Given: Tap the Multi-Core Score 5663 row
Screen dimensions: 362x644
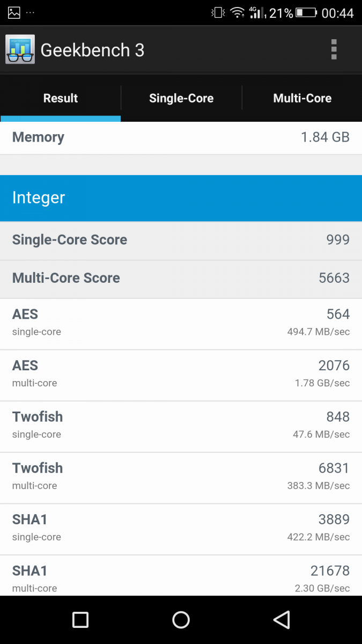Looking at the screenshot, I should coord(181,278).
